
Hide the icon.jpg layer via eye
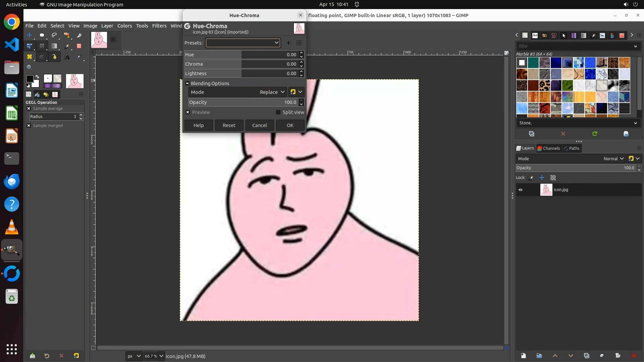click(x=521, y=190)
